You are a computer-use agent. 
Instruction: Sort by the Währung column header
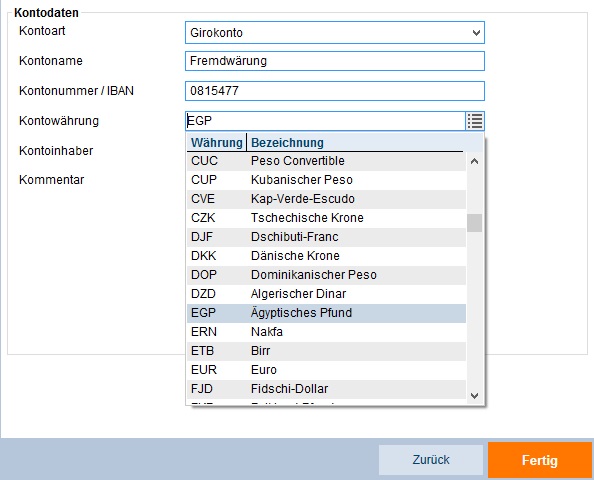[x=217, y=143]
